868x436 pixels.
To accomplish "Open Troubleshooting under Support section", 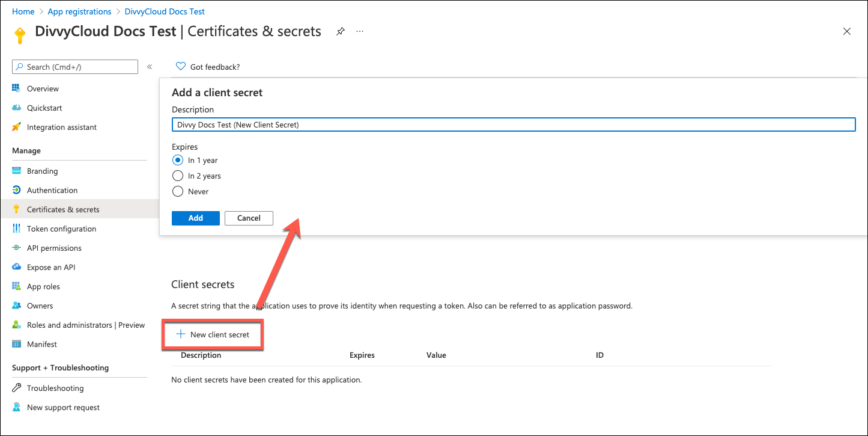I will [x=55, y=388].
